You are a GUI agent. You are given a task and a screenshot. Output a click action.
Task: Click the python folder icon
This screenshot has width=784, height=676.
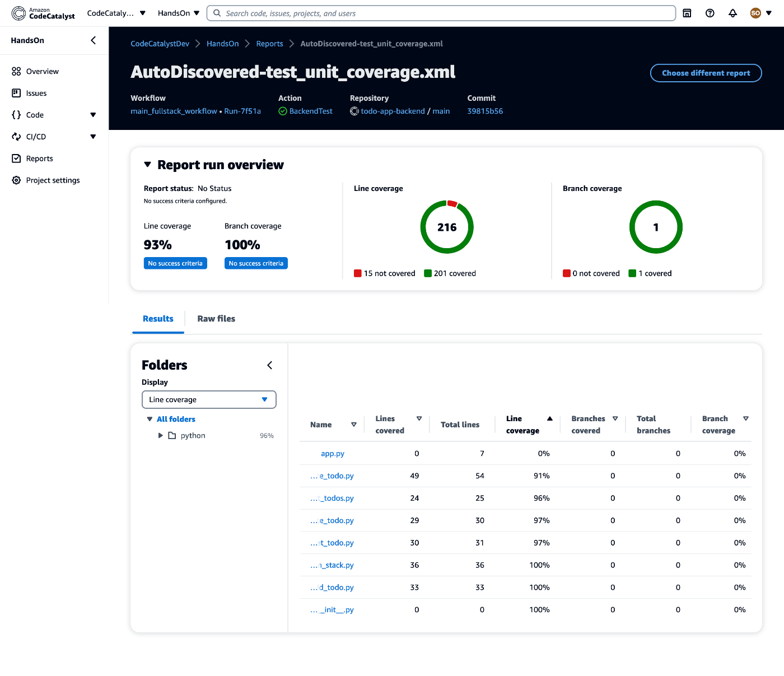(172, 435)
